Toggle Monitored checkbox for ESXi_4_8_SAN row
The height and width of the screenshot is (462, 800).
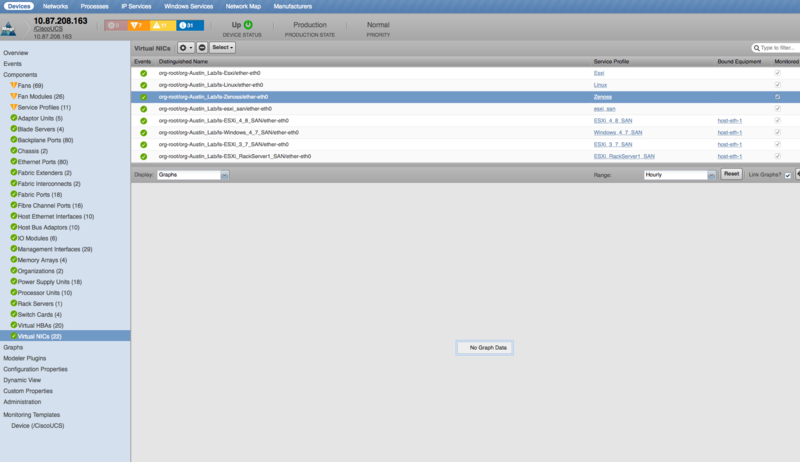(x=778, y=120)
